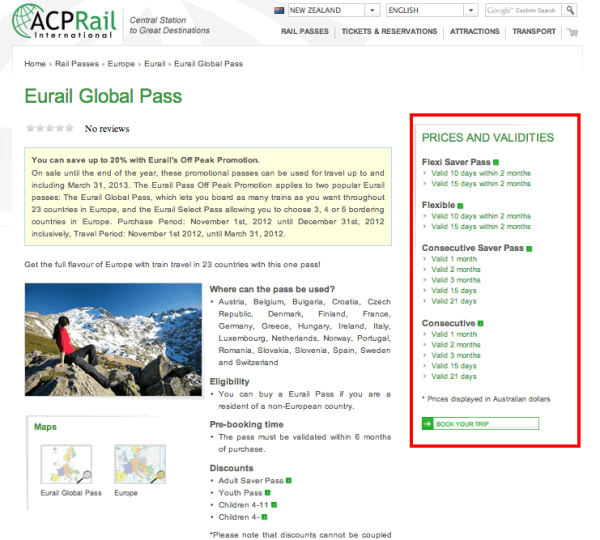Select Consecutive Saver Valid 1 month
The image size is (600, 540).
pyautogui.click(x=454, y=259)
